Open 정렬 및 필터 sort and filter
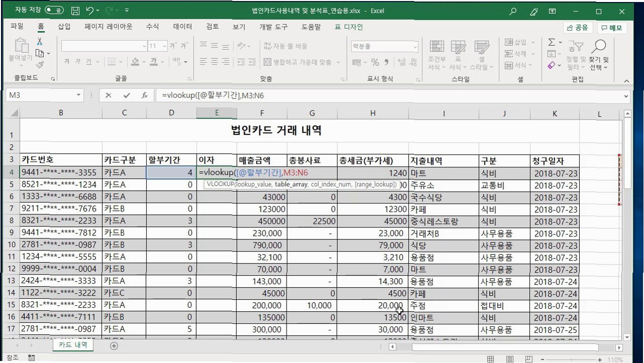 [576, 55]
